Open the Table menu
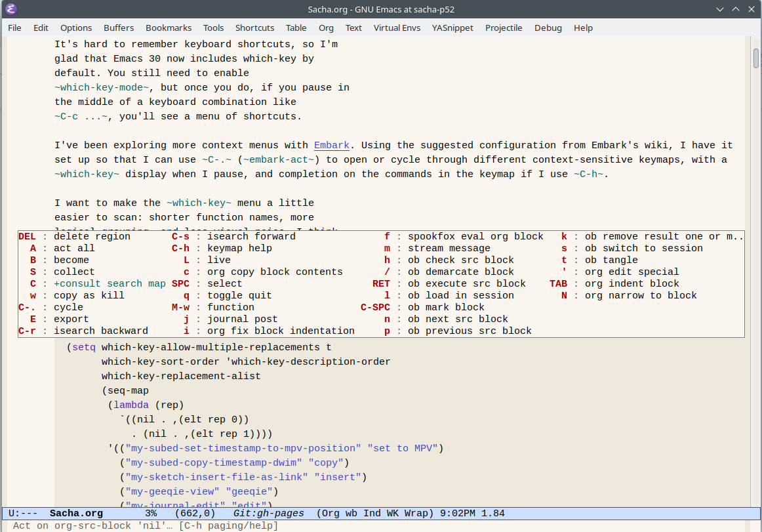762x532 pixels. click(x=296, y=28)
